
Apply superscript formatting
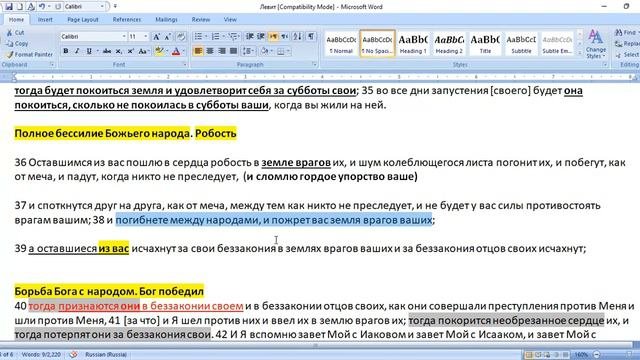[x=130, y=51]
